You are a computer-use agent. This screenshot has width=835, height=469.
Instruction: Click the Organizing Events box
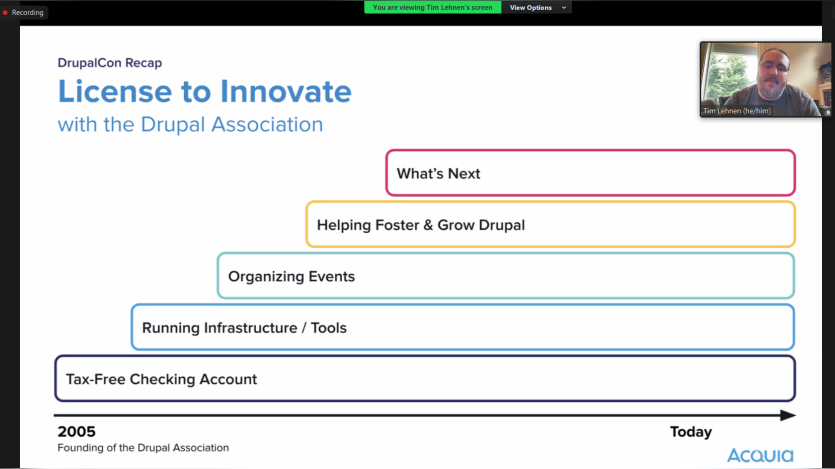[x=506, y=276]
